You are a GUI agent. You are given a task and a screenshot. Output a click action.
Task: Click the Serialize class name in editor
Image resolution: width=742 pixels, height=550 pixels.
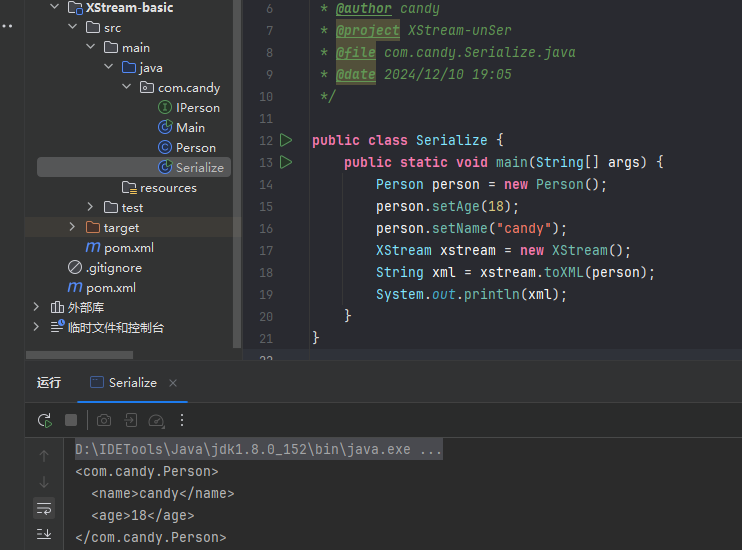click(x=451, y=140)
